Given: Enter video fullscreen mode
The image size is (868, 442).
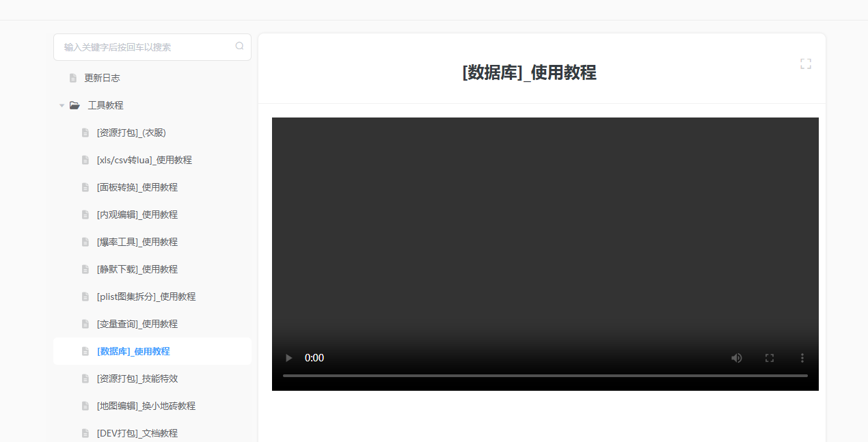Looking at the screenshot, I should pos(770,358).
